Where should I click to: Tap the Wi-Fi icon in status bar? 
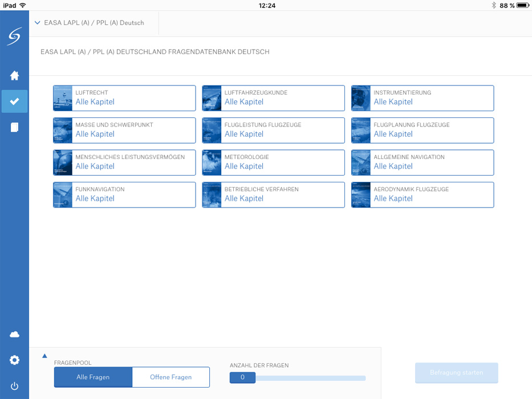pyautogui.click(x=23, y=6)
